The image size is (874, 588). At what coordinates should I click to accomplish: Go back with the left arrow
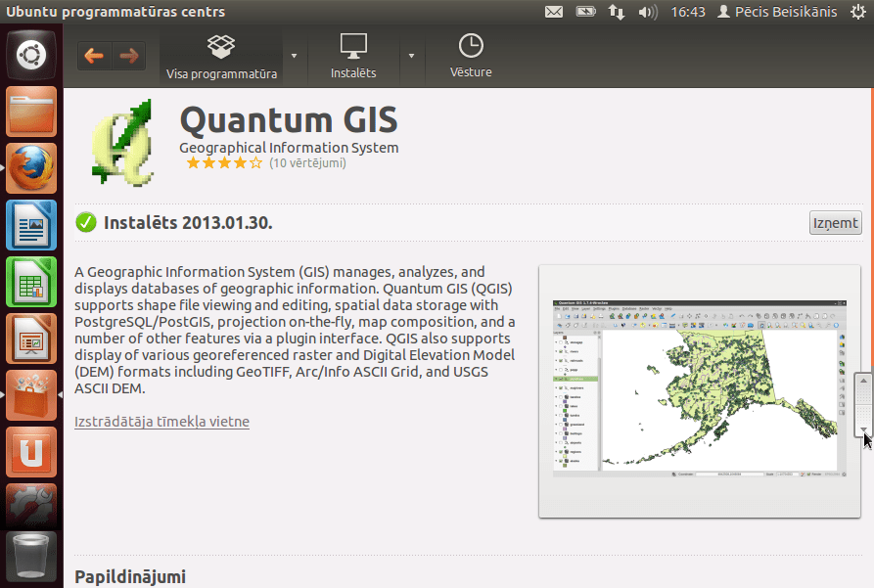click(94, 56)
